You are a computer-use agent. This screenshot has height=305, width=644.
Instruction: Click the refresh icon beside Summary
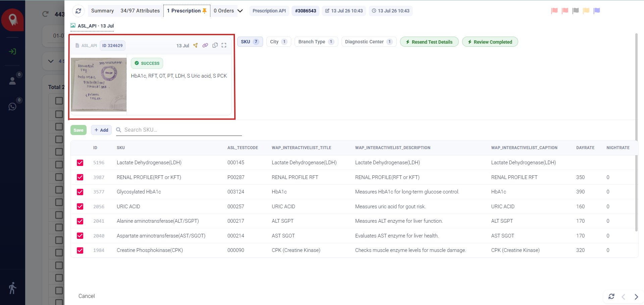(x=78, y=11)
